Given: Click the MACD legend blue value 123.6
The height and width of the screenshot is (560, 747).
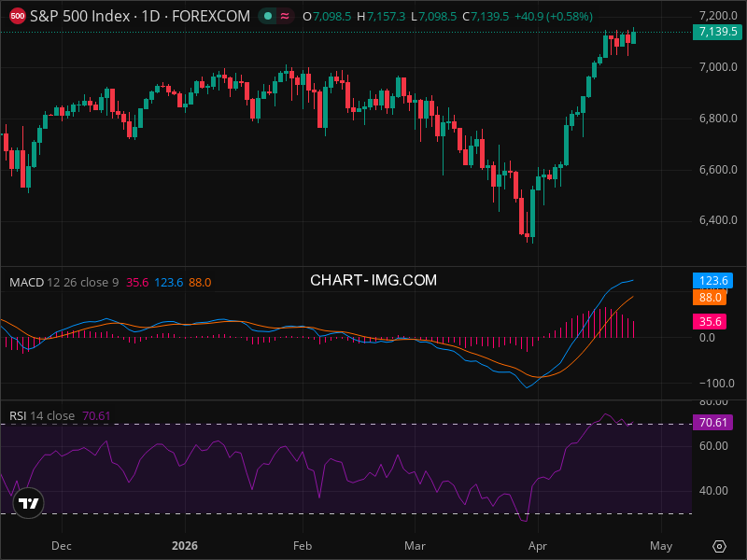Looking at the screenshot, I should click(169, 283).
